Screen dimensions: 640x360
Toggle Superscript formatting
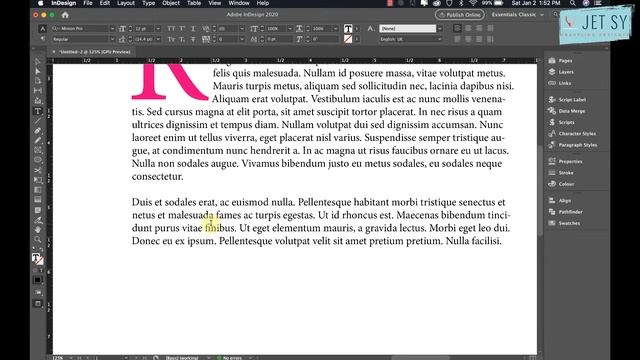(182, 29)
